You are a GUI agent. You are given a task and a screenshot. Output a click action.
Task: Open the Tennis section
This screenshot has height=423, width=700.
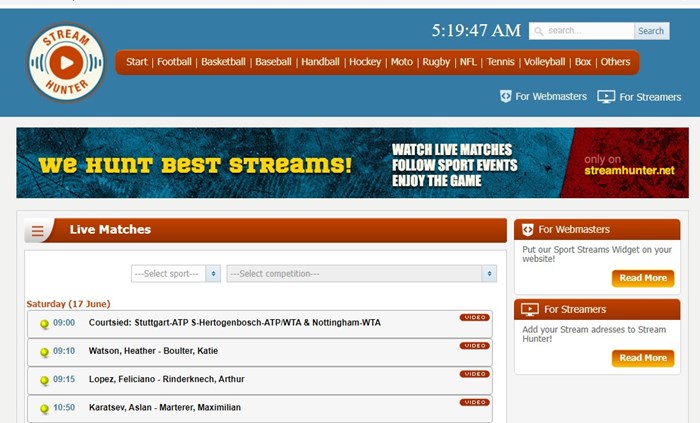tap(500, 62)
